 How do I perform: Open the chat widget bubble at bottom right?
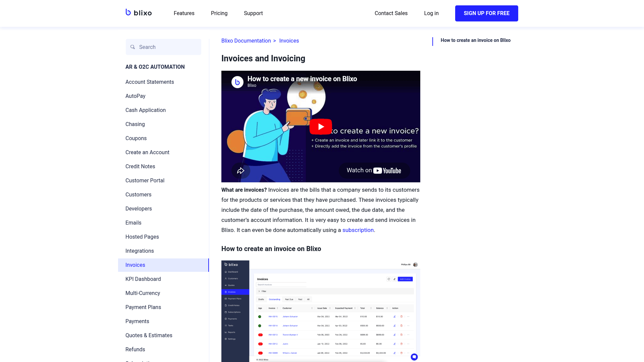[414, 357]
